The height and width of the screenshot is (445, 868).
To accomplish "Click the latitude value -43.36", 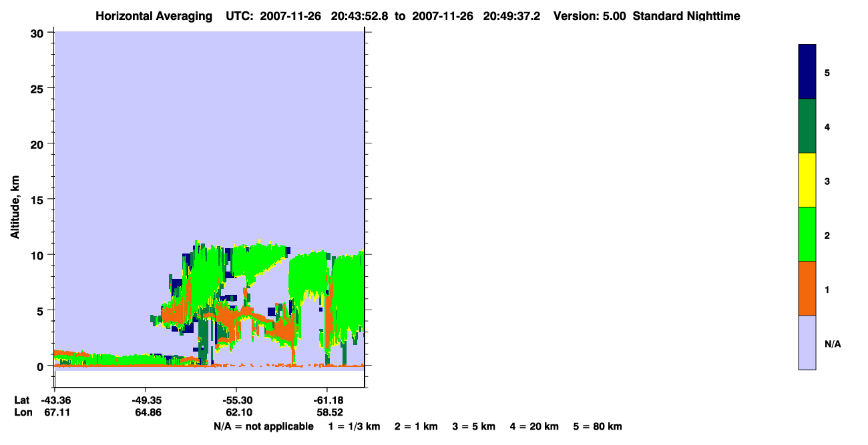I will click(55, 400).
